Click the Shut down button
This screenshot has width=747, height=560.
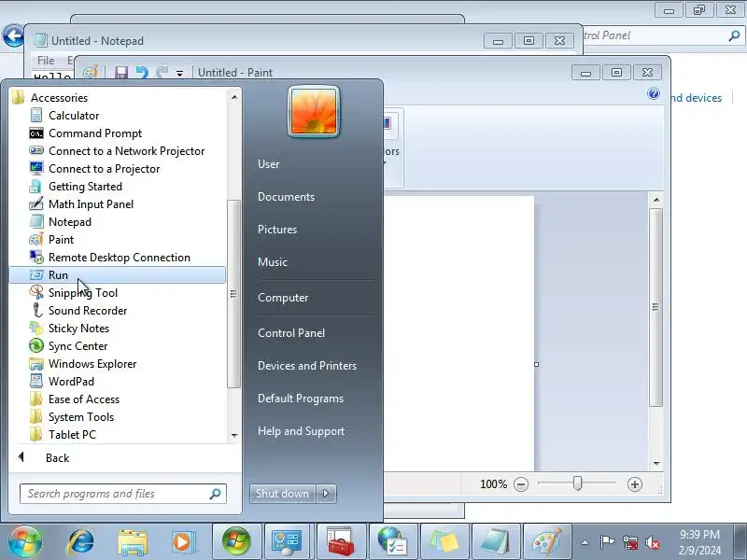click(x=282, y=494)
